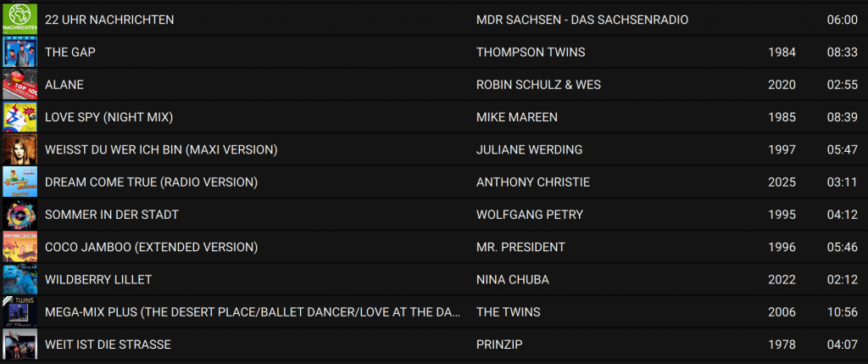868x364 pixels.
Task: Select the 22 Uhr Nachrichten title
Action: [x=109, y=20]
